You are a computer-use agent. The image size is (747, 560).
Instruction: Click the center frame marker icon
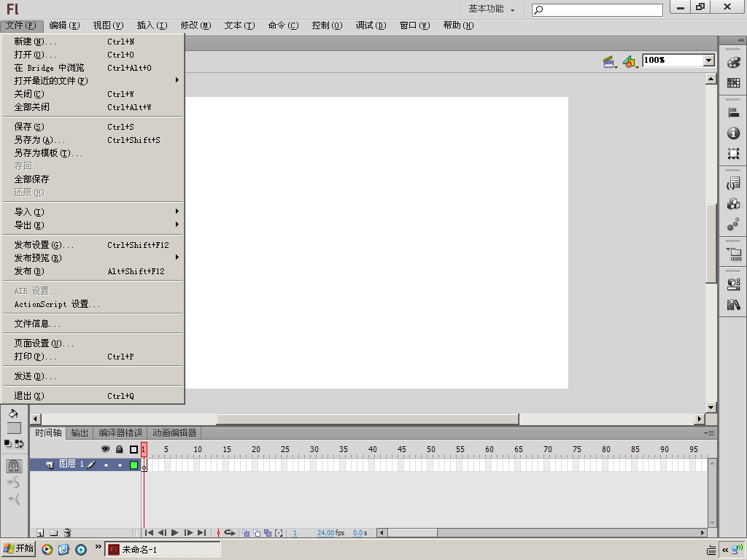218,533
